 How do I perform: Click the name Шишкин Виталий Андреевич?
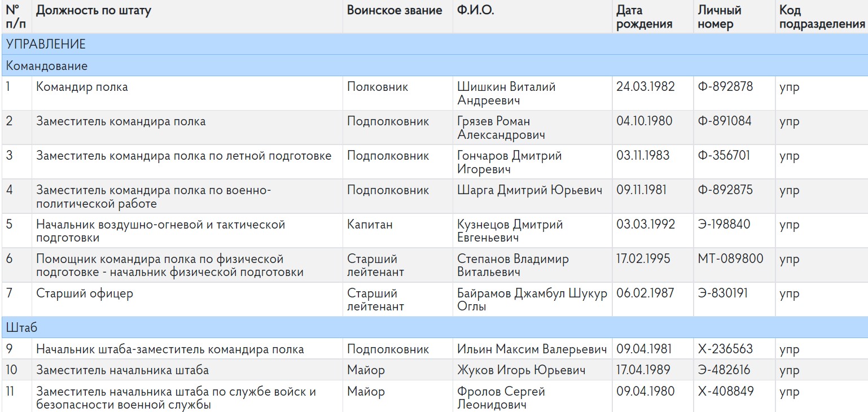tap(506, 94)
